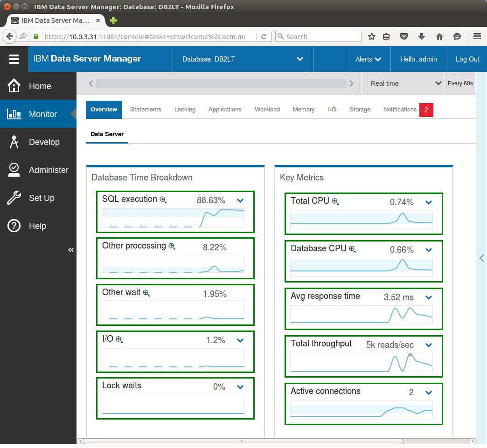The height and width of the screenshot is (448, 487).
Task: Click the grey timeline slider bar
Action: (221, 83)
